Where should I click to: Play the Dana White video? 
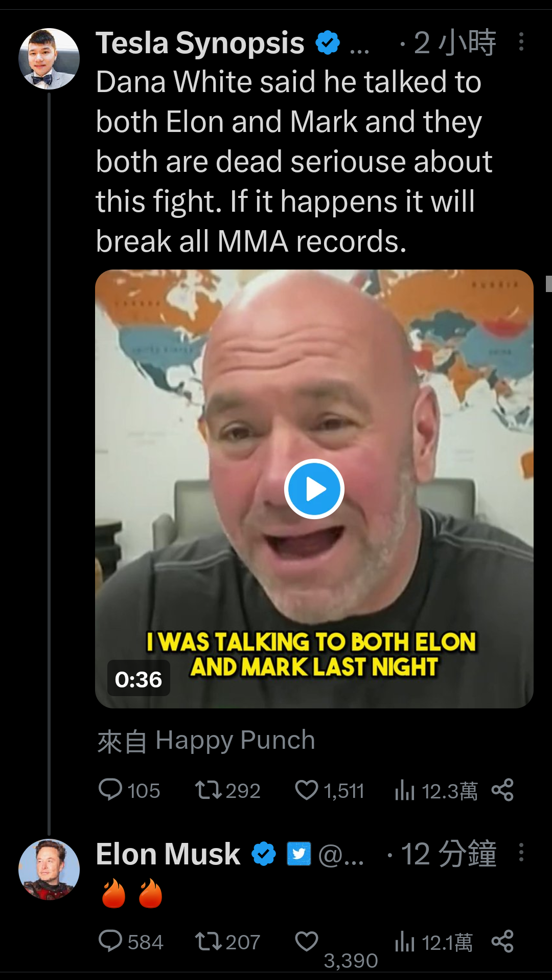point(314,489)
